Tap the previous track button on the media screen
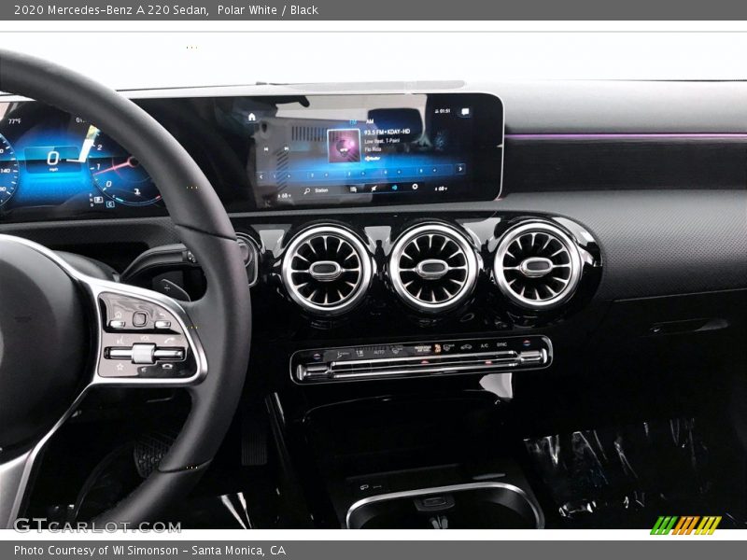The width and height of the screenshot is (747, 560). tap(266, 149)
